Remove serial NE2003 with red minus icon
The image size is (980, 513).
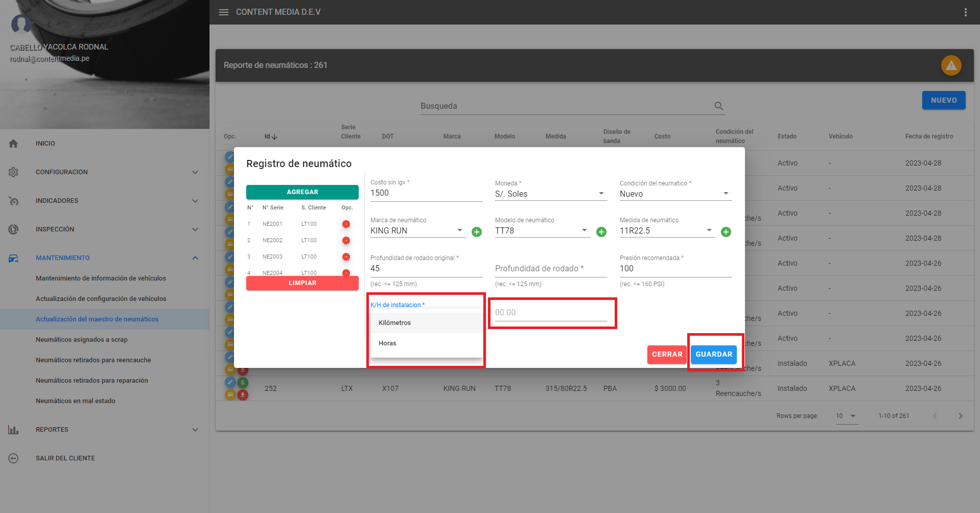point(346,257)
